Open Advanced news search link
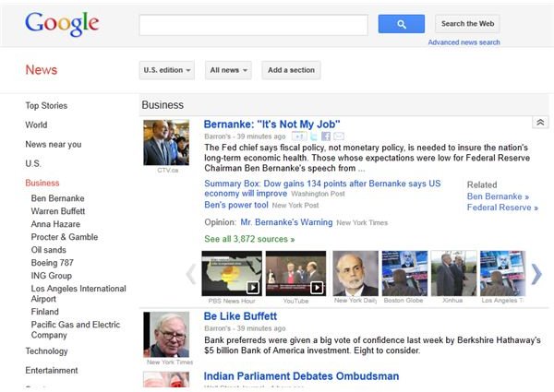 (x=464, y=42)
